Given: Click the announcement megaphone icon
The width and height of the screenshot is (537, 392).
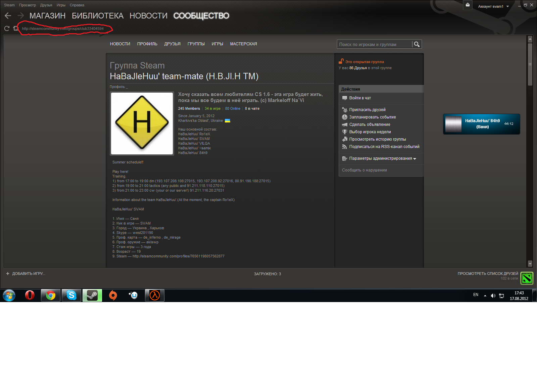Looking at the screenshot, I should tap(345, 125).
